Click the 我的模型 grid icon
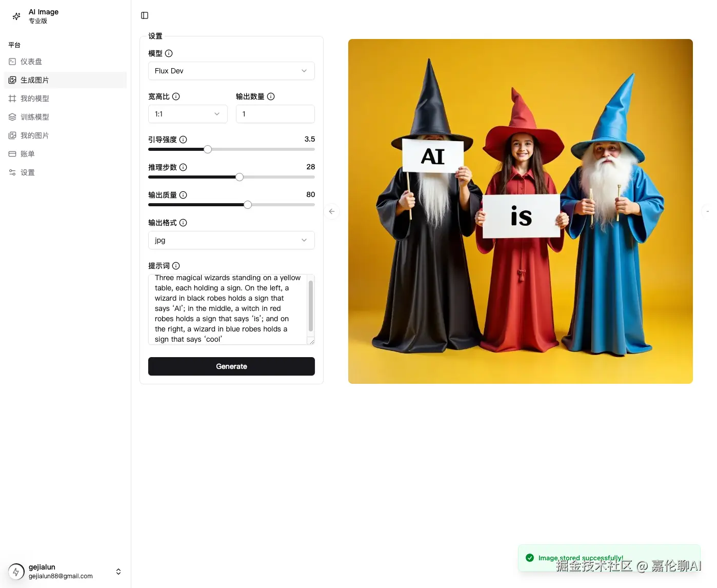717x588 pixels. (x=12, y=98)
